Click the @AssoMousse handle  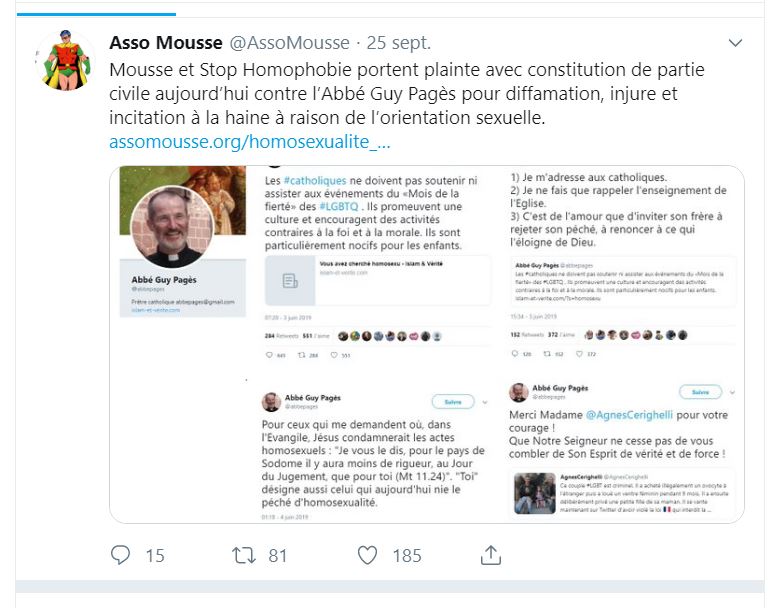(x=289, y=43)
